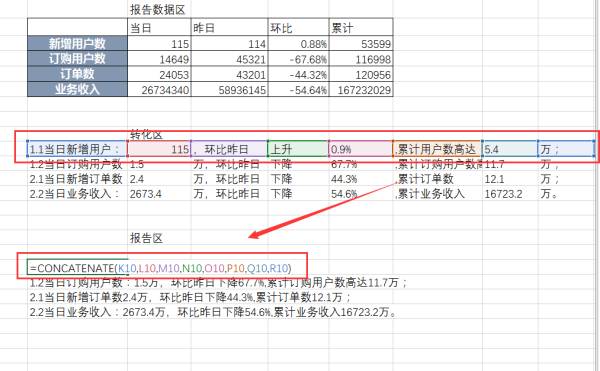The height and width of the screenshot is (371, 600).
Task: Select report line ending 累计业务收入16723.2万
Action: coord(213,312)
